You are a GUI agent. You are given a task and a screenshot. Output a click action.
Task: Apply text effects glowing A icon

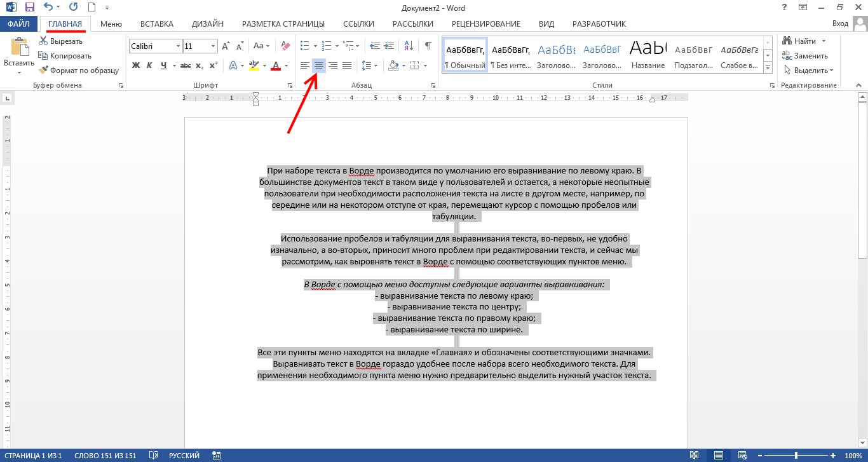coord(233,65)
